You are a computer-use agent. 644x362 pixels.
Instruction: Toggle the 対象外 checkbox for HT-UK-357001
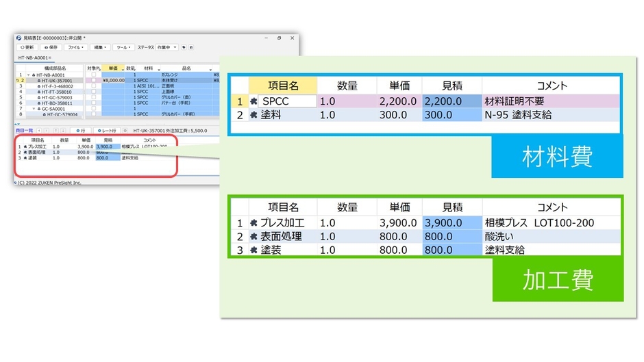coord(93,80)
